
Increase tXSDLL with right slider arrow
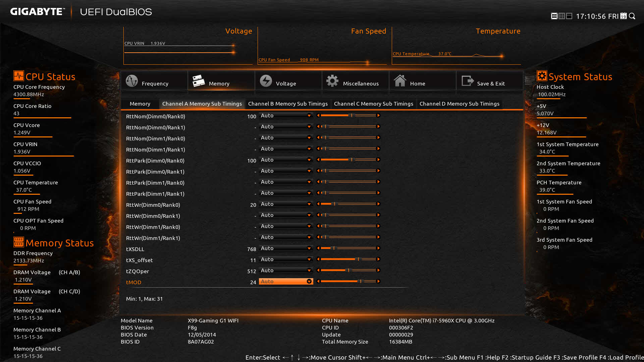378,248
